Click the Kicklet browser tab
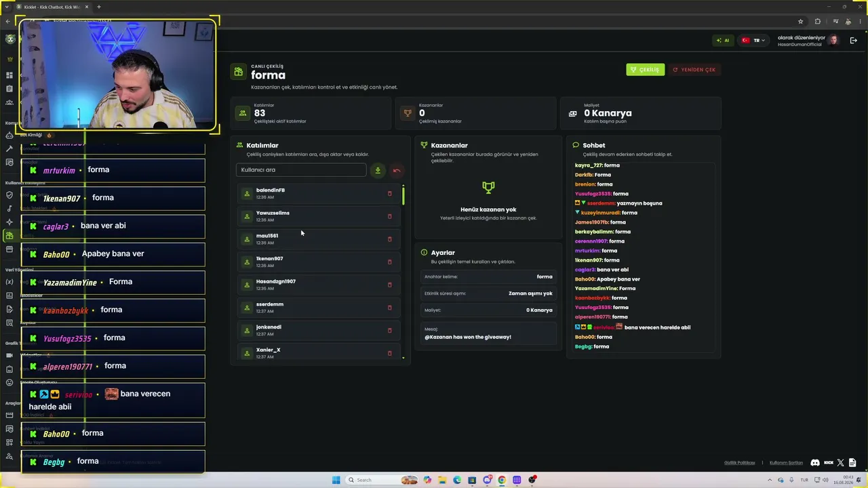The height and width of the screenshot is (488, 868). tap(53, 7)
